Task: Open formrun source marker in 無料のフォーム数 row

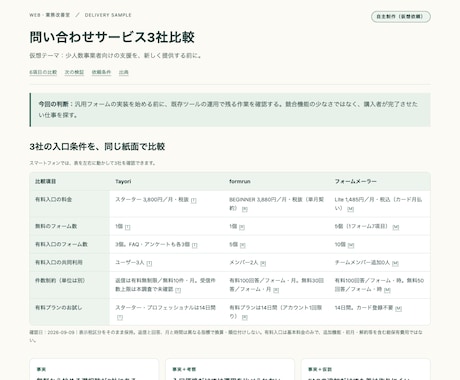Action: click(x=242, y=227)
